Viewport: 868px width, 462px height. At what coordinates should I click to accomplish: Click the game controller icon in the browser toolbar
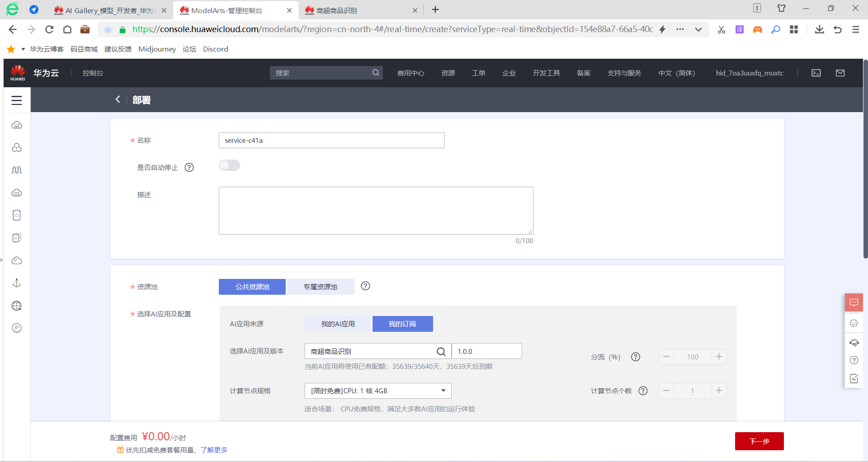click(758, 29)
